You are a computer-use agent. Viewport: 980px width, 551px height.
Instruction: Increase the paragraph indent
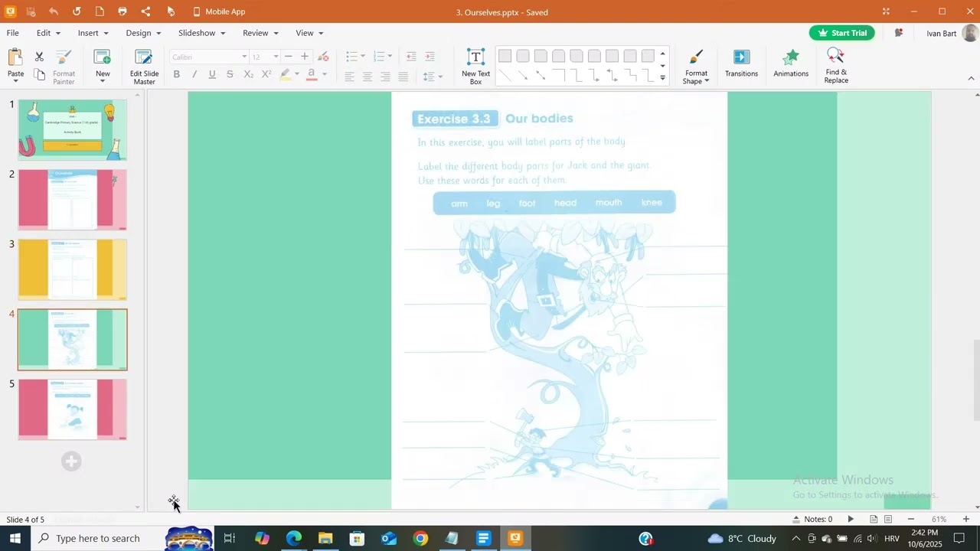click(x=430, y=57)
